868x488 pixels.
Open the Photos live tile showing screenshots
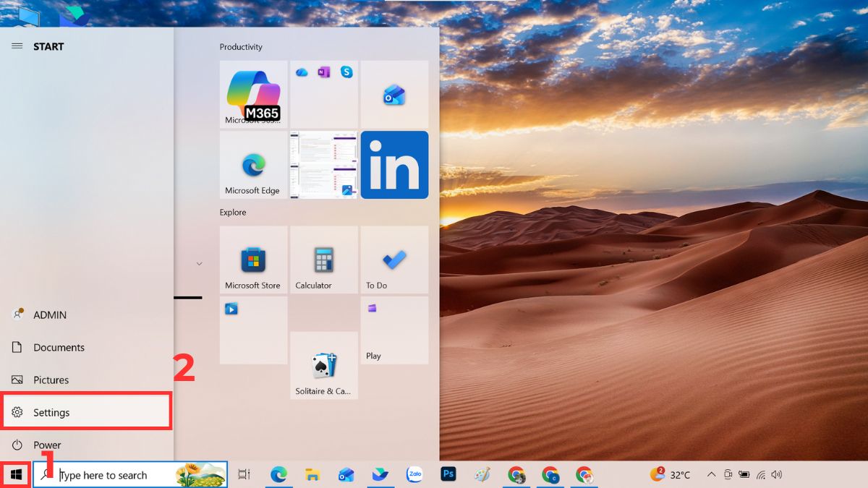click(323, 165)
